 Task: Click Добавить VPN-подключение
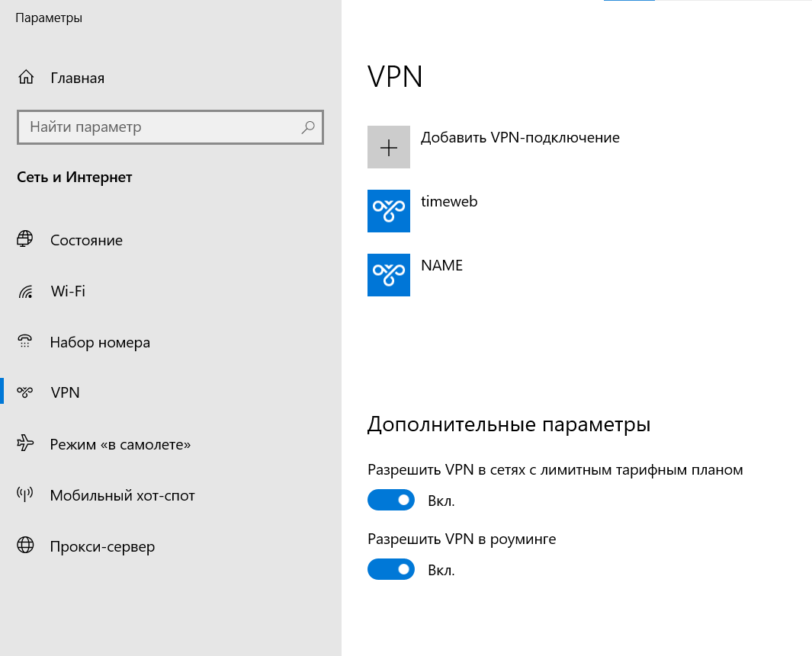[x=520, y=137]
